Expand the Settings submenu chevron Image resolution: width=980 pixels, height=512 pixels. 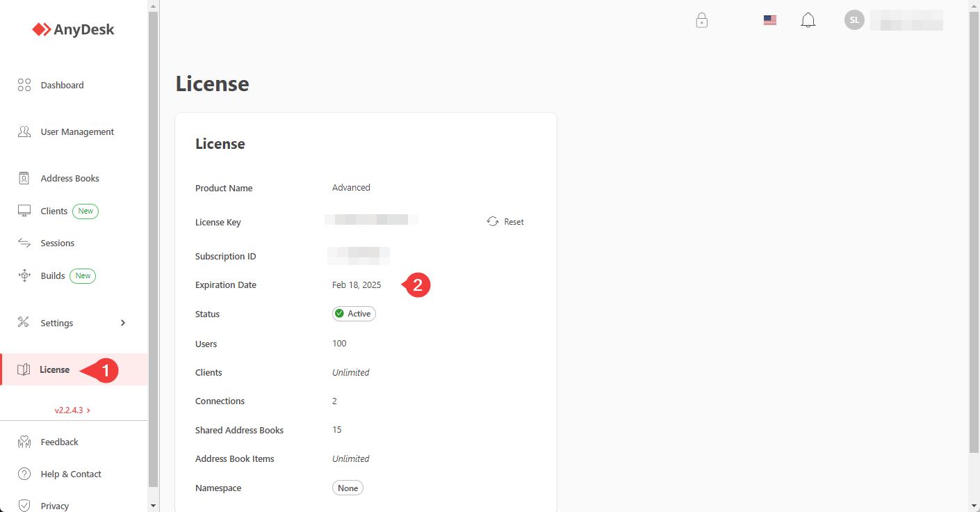tap(123, 323)
